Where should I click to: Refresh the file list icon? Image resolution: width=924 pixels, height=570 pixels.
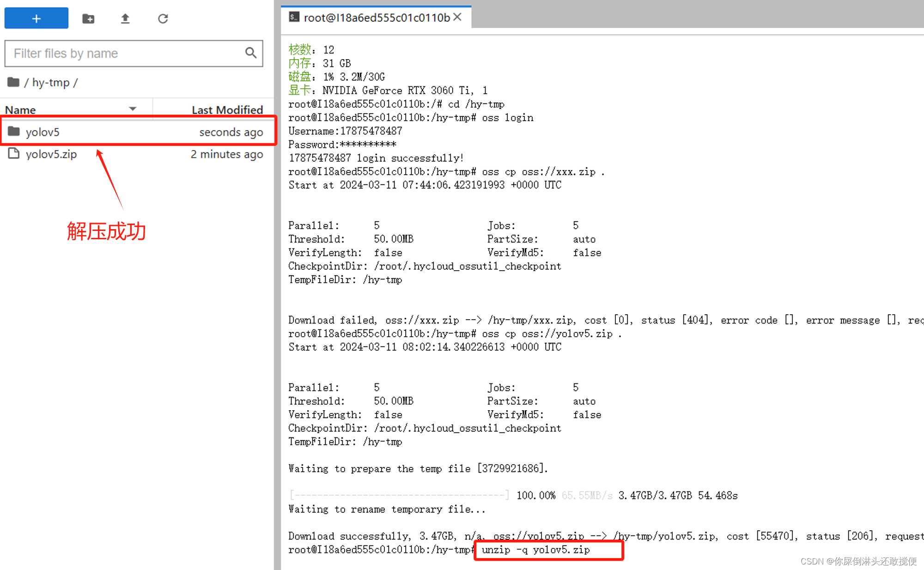[163, 18]
